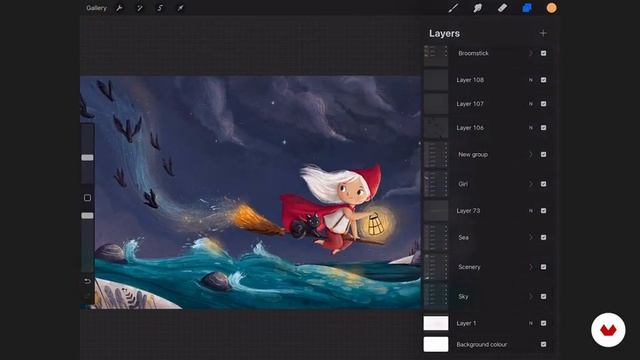This screenshot has height=360, width=640.
Task: Select the white Layer 1 thumbnail
Action: click(x=436, y=323)
